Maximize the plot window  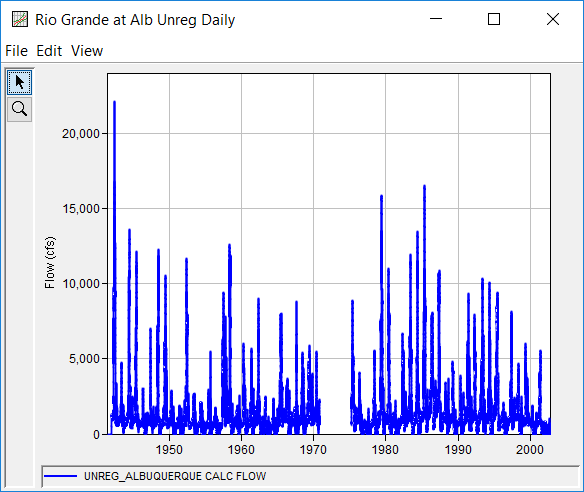494,19
